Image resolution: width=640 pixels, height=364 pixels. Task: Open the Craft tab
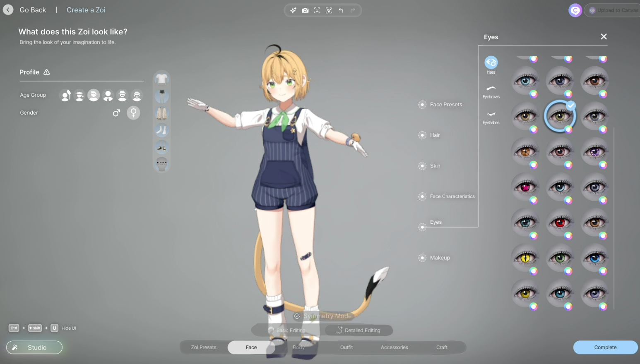pyautogui.click(x=442, y=347)
